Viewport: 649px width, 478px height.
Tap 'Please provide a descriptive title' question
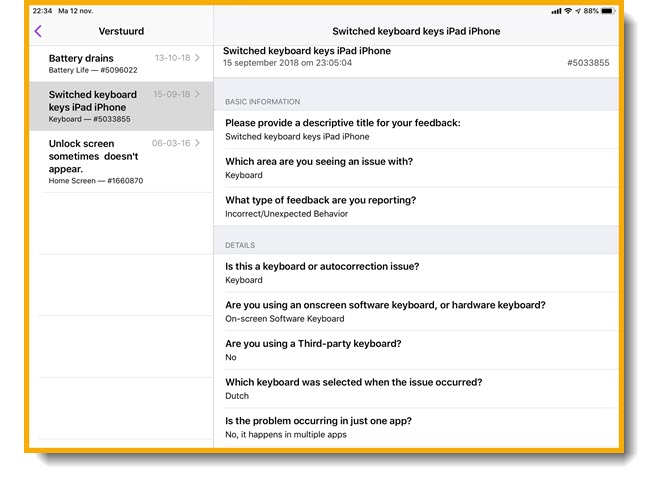point(343,123)
